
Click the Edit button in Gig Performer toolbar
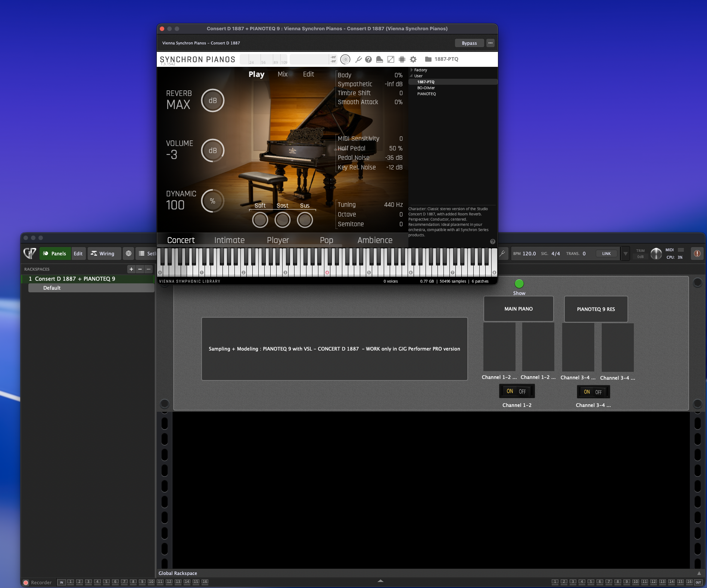coord(78,253)
